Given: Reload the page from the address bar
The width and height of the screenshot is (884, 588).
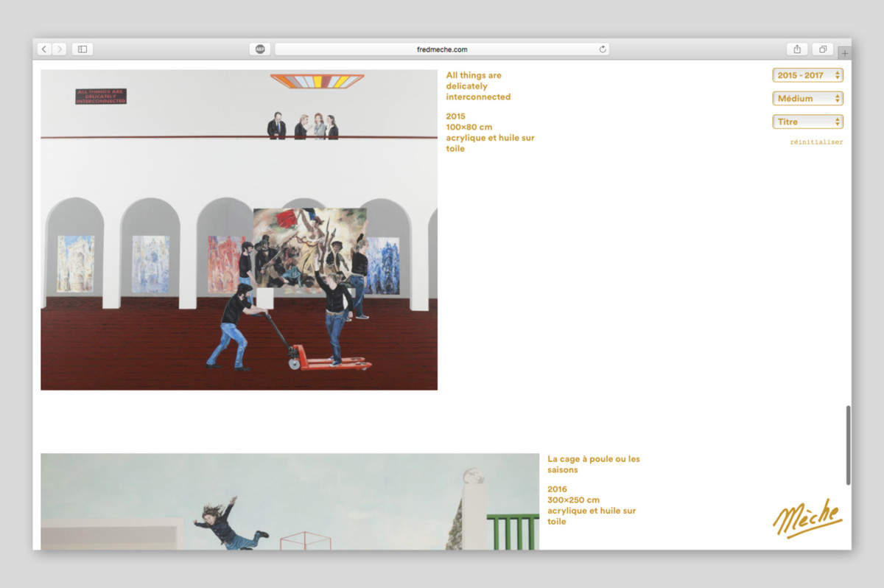Looking at the screenshot, I should [x=603, y=49].
